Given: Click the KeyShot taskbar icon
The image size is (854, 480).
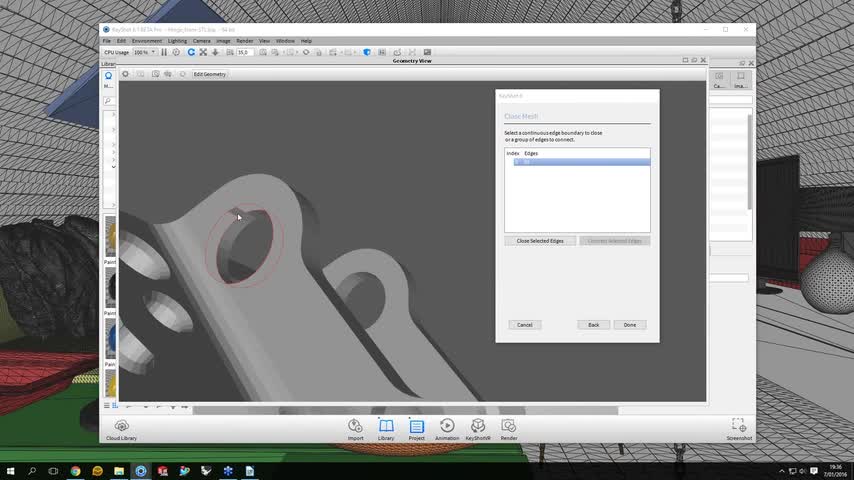Looking at the screenshot, I should [x=141, y=471].
